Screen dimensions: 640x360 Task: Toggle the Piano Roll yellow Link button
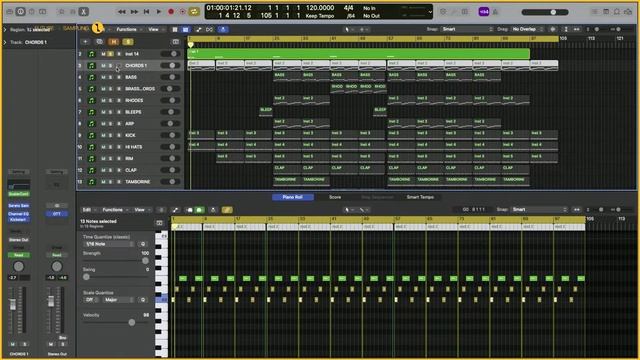tap(227, 210)
